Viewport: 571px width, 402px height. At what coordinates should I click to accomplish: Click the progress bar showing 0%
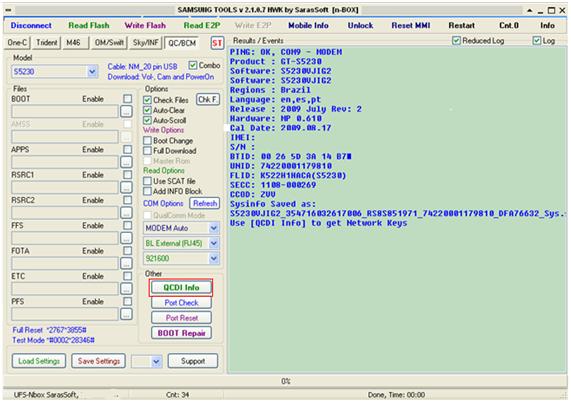tap(286, 381)
